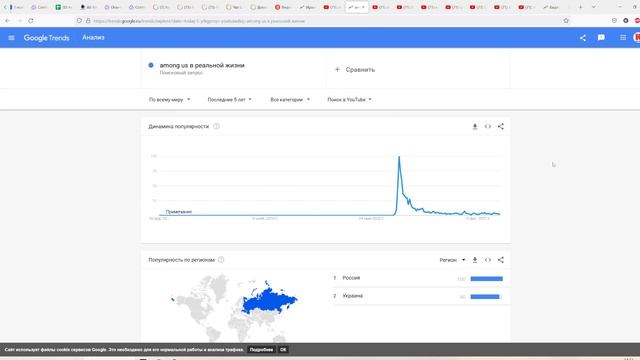Click help icon next to Динамика популярности
Viewport: 640px width, 360px height.
click(216, 127)
